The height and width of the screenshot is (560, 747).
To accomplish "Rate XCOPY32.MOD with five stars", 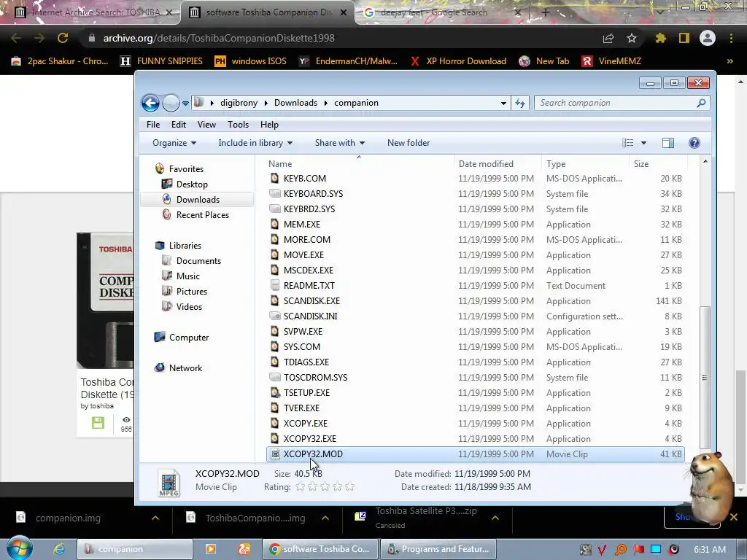I will [x=349, y=486].
